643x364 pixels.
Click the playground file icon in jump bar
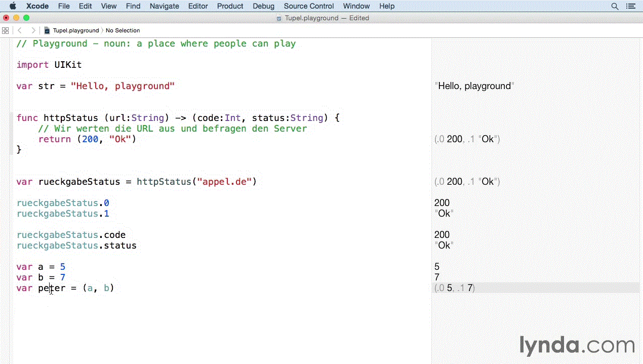click(47, 30)
